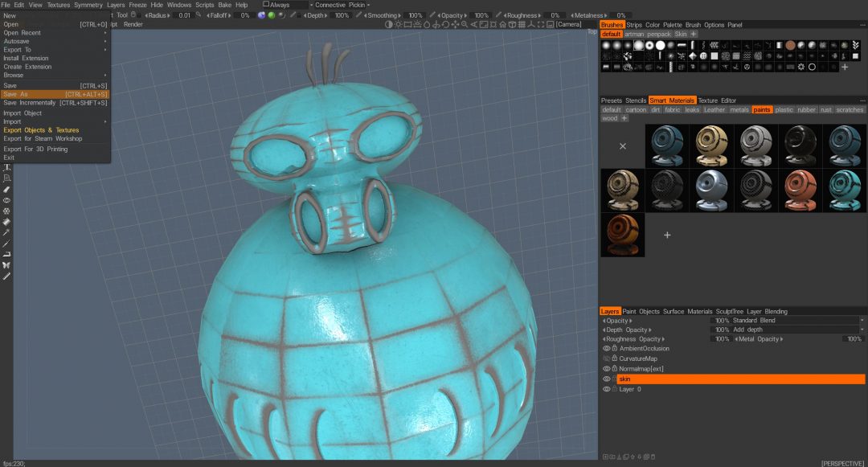
Task: Select the orange wood-like material thumbnail
Action: 623,235
